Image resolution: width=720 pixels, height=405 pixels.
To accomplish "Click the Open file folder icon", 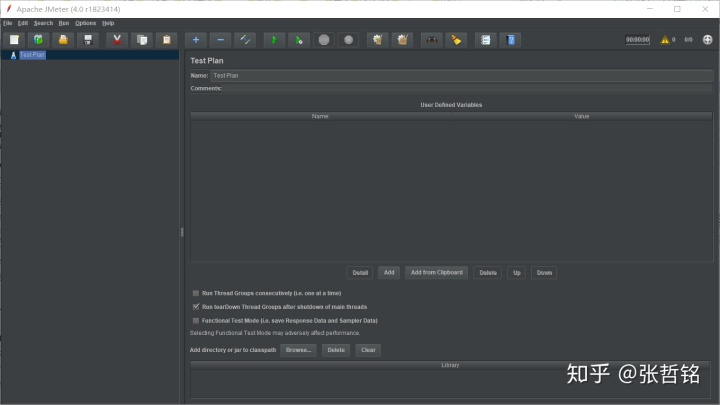I will point(63,40).
